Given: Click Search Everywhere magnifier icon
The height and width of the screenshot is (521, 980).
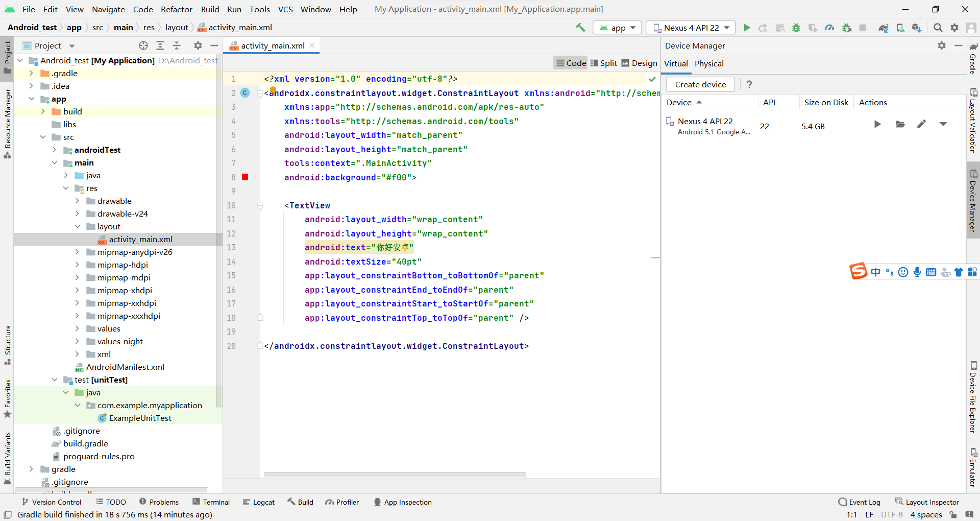Looking at the screenshot, I should coord(938,28).
